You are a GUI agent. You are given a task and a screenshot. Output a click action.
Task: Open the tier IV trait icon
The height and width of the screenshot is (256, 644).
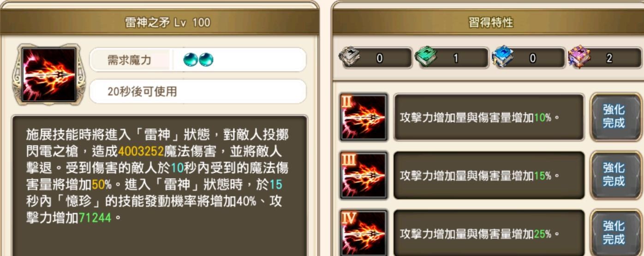pyautogui.click(x=364, y=233)
